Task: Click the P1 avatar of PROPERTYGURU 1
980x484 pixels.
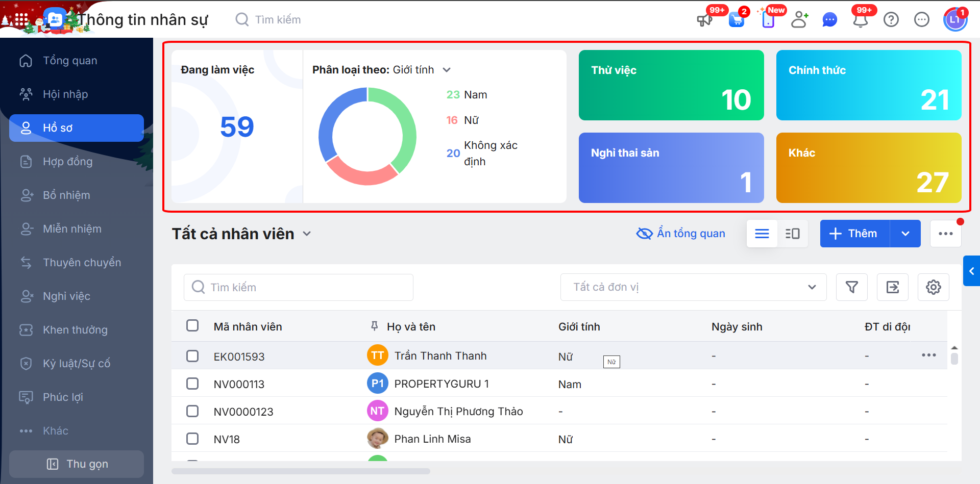Action: click(378, 383)
